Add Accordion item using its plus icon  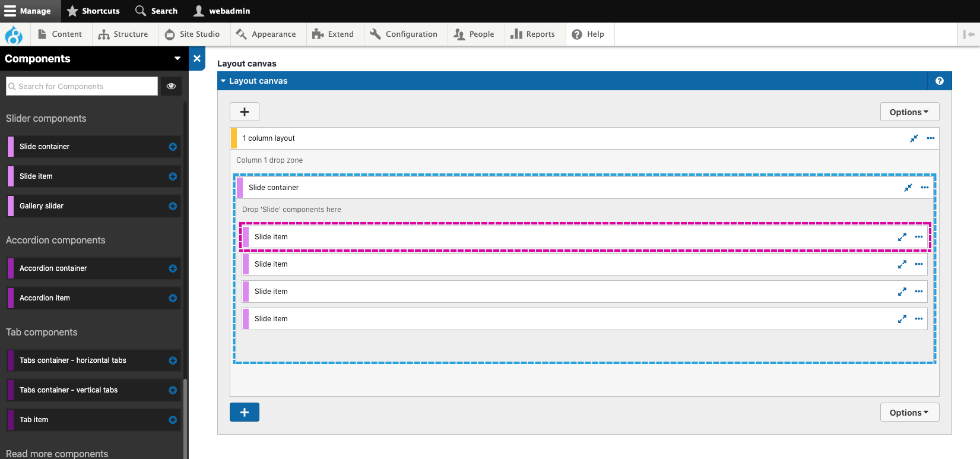pyautogui.click(x=173, y=298)
